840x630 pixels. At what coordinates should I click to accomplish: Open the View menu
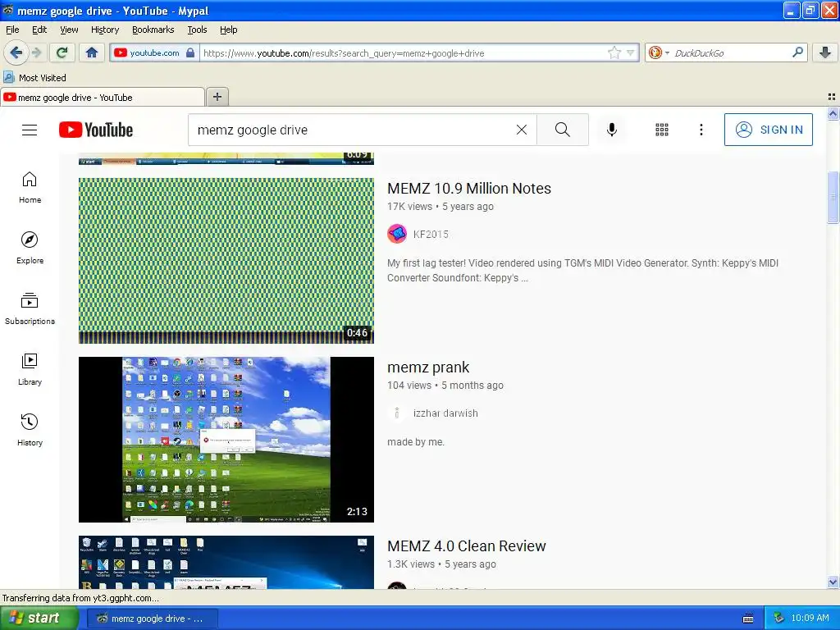[69, 30]
